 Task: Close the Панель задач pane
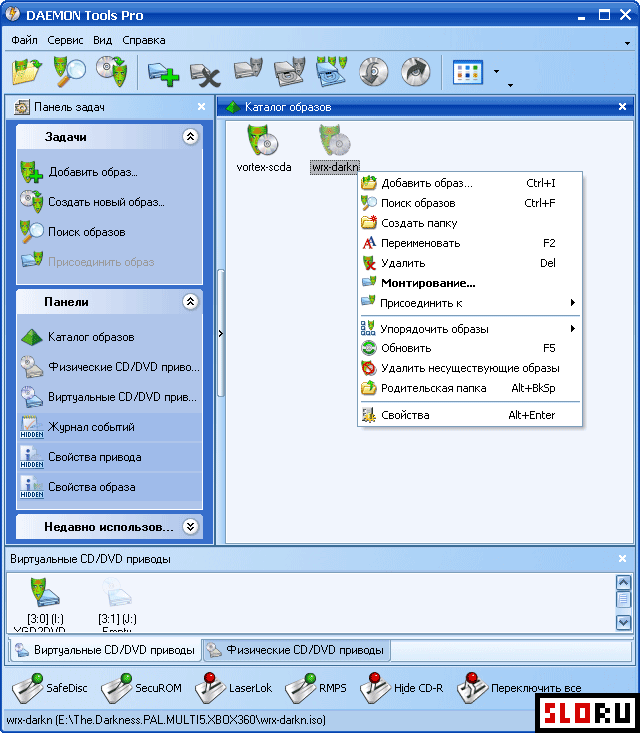201,107
